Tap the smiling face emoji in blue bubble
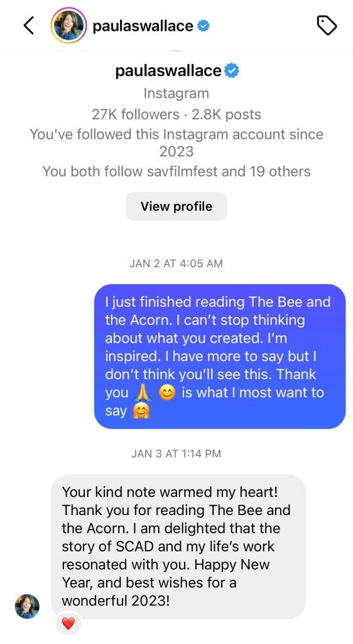Image resolution: width=353 pixels, height=644 pixels. click(167, 394)
